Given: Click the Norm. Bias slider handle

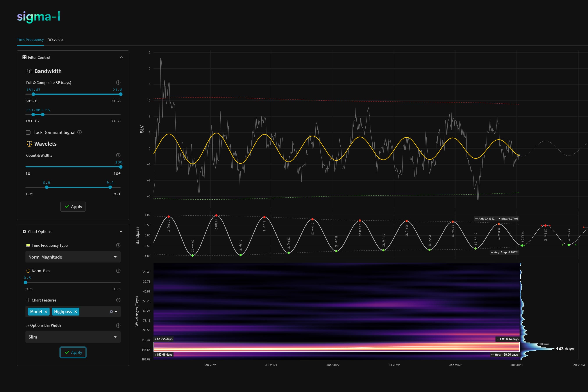Looking at the screenshot, I should coord(25,282).
